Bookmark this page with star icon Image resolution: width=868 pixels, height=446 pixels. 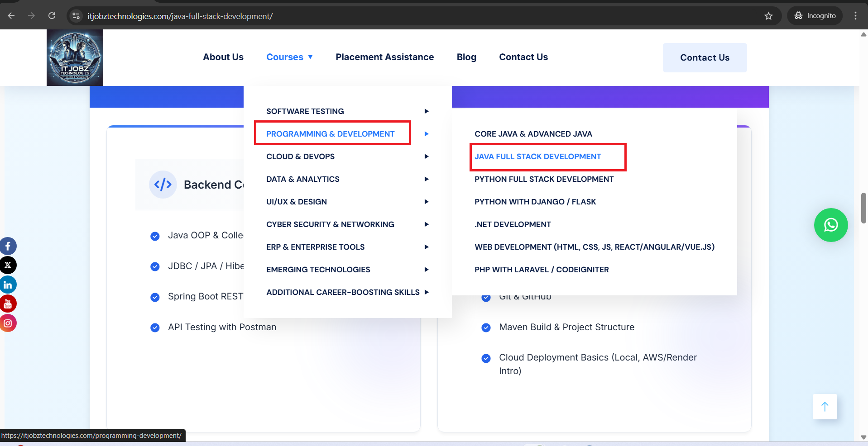click(x=768, y=16)
